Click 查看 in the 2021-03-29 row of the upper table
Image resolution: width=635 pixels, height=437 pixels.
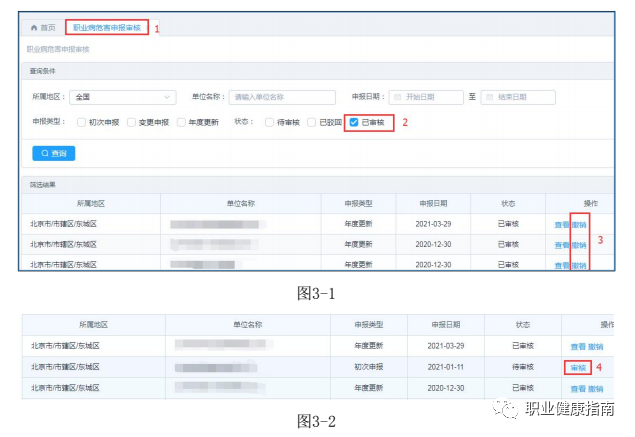point(562,224)
